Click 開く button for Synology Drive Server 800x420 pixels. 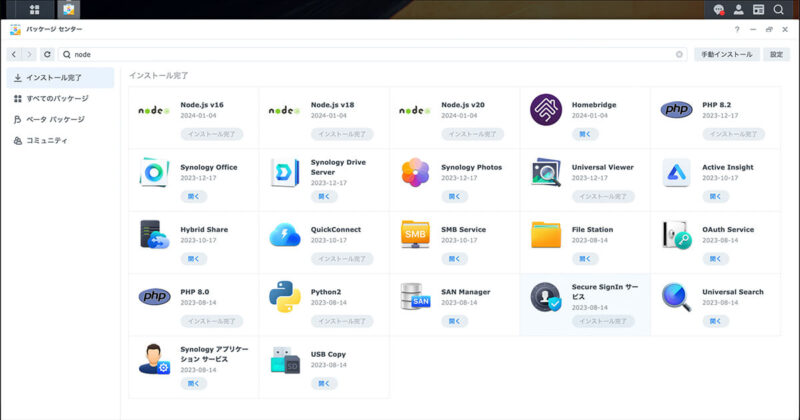(x=324, y=196)
